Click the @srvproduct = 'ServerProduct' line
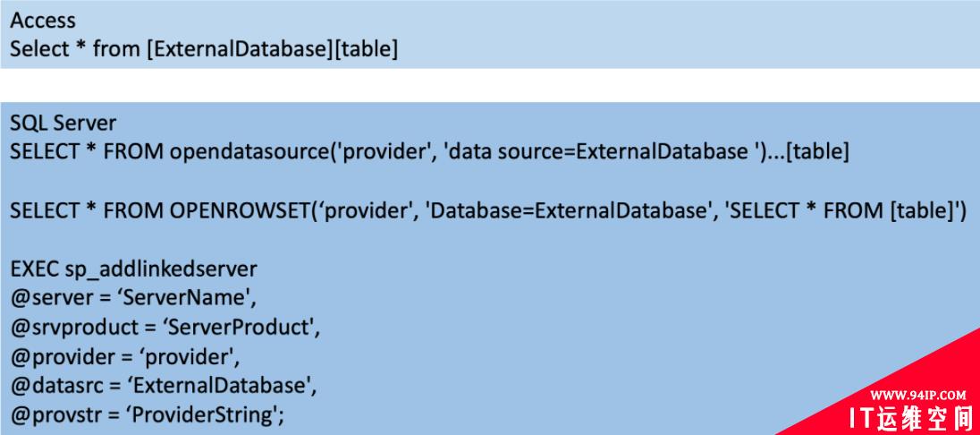980x435 pixels. click(x=165, y=328)
